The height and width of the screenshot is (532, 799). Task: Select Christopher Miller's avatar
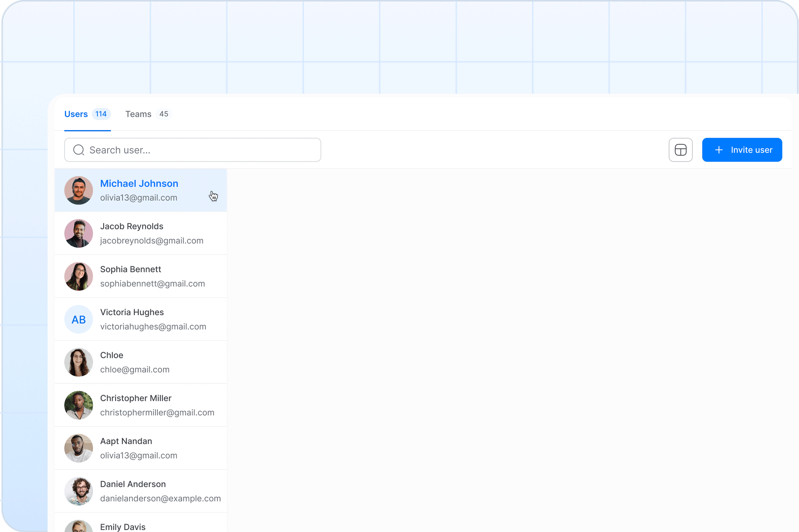click(x=79, y=405)
